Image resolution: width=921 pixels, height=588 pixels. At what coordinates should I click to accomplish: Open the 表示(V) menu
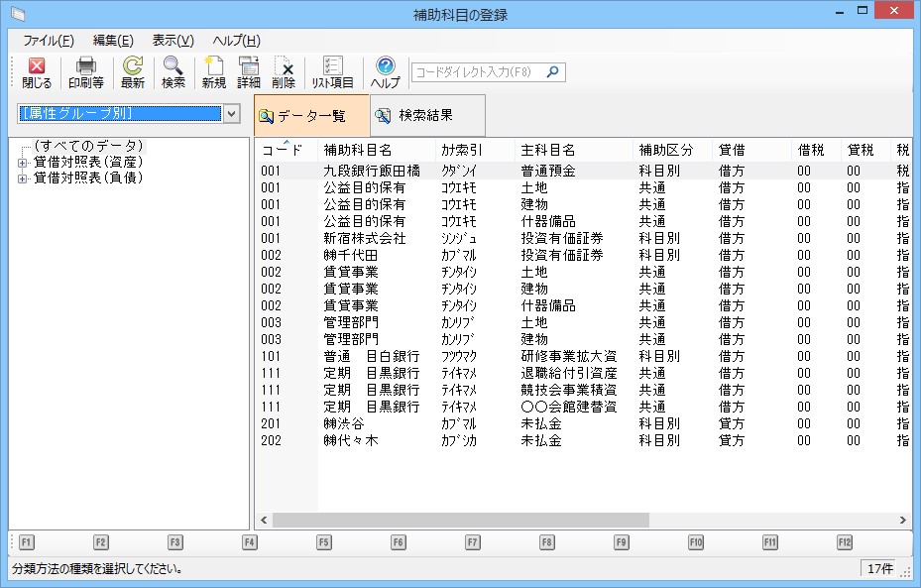coord(173,41)
